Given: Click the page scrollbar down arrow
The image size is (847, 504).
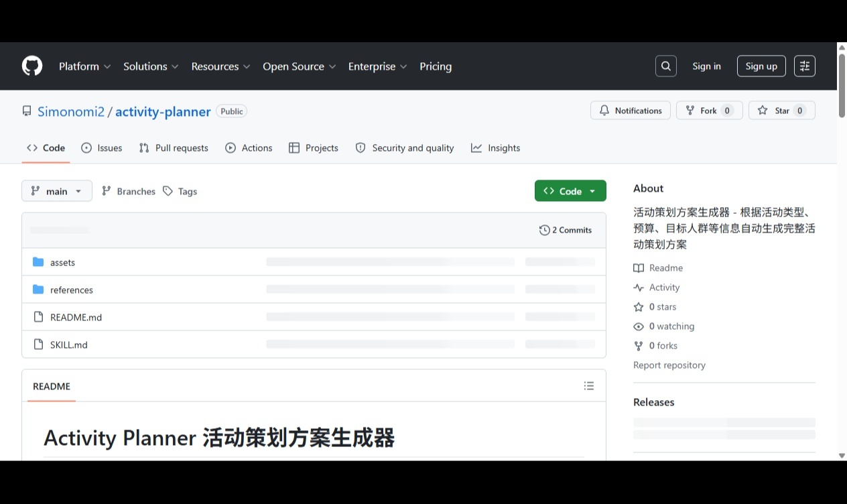Looking at the screenshot, I should click(x=842, y=456).
